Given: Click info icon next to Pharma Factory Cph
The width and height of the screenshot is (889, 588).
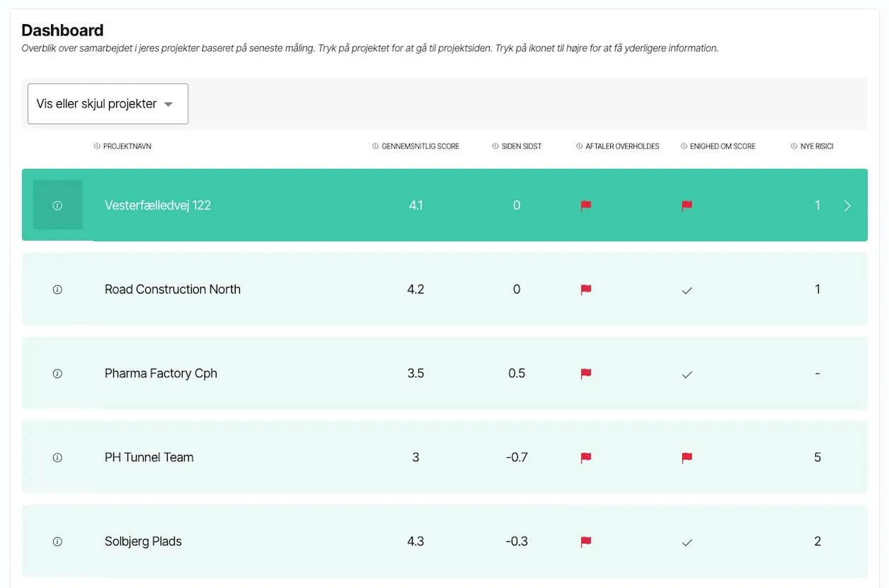Looking at the screenshot, I should (x=57, y=374).
